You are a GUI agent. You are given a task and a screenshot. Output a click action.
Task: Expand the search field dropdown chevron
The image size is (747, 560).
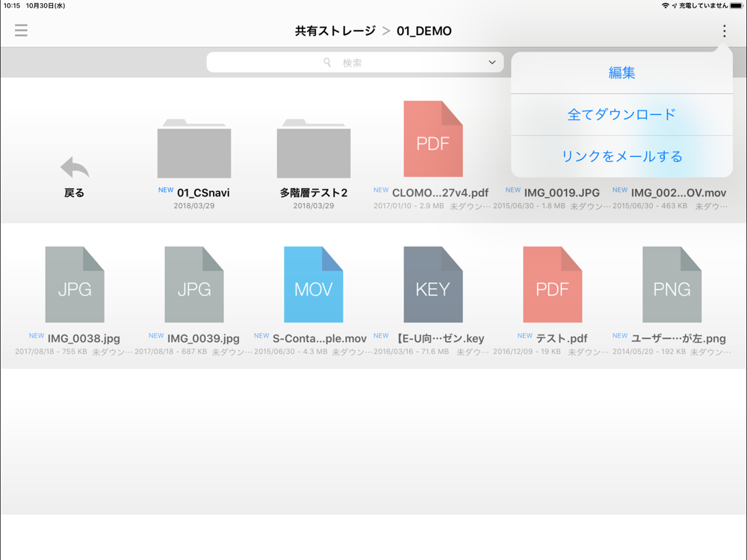(x=492, y=63)
